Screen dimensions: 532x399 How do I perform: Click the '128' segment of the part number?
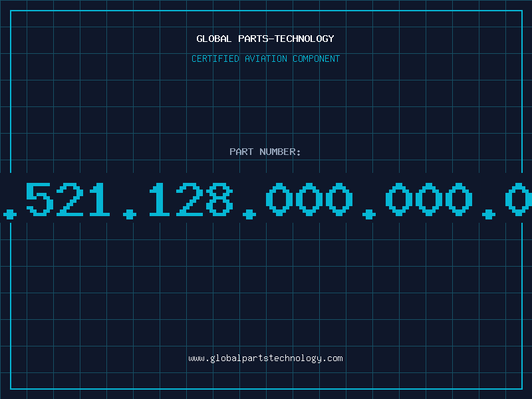click(191, 199)
